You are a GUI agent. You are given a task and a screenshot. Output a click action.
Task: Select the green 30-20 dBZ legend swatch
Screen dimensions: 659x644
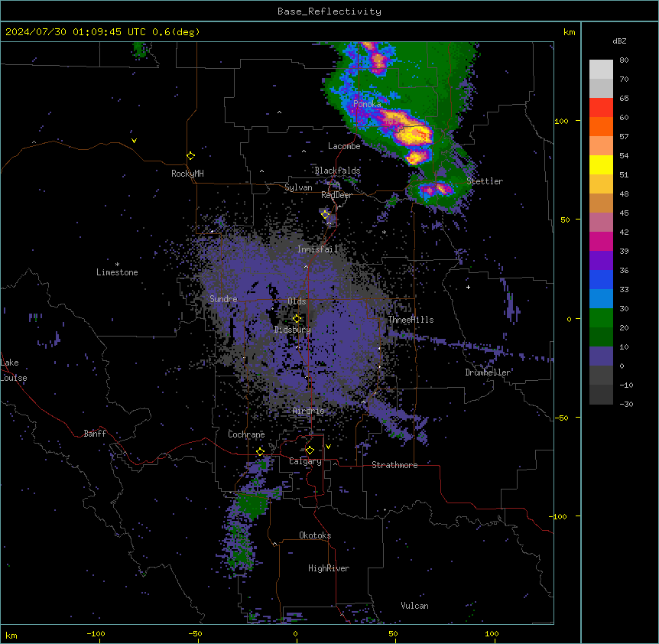pyautogui.click(x=601, y=318)
